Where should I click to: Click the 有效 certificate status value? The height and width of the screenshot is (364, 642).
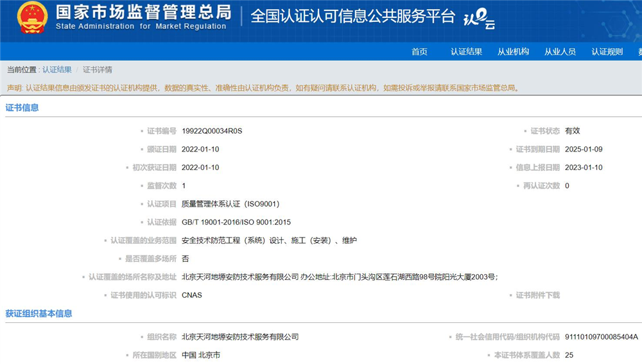(x=572, y=131)
